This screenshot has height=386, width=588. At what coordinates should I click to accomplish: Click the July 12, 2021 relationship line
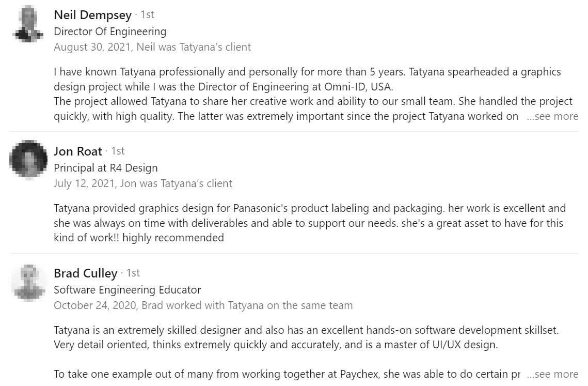[142, 183]
